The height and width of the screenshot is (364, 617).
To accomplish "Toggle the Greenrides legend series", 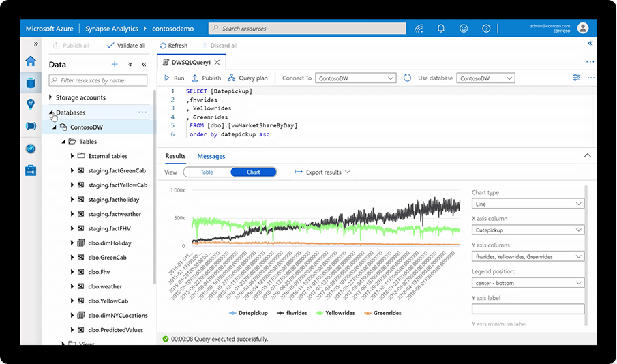I will click(x=383, y=313).
